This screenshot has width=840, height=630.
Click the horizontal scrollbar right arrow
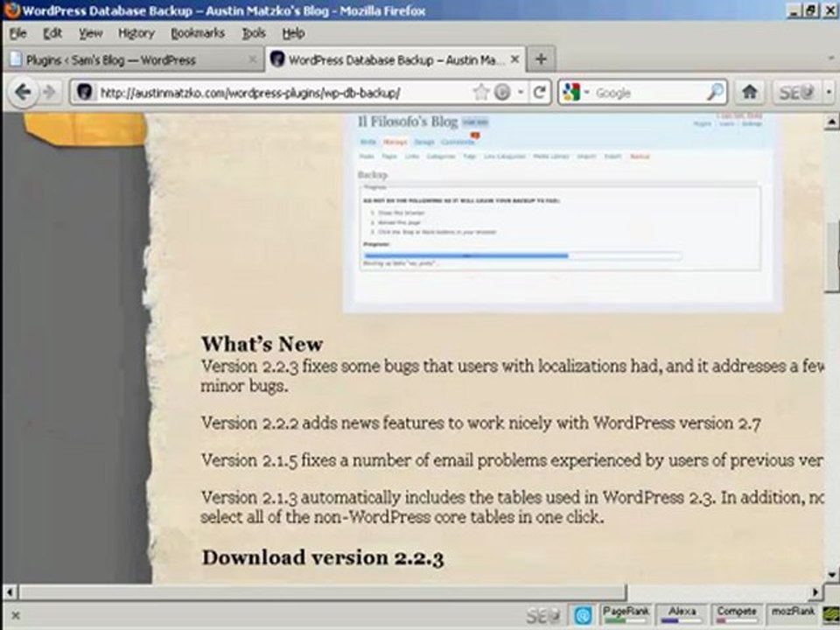[x=815, y=592]
